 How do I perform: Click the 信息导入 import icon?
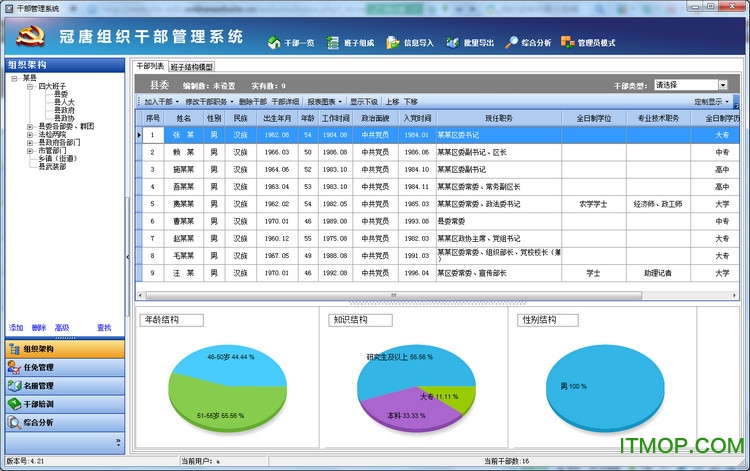point(393,43)
